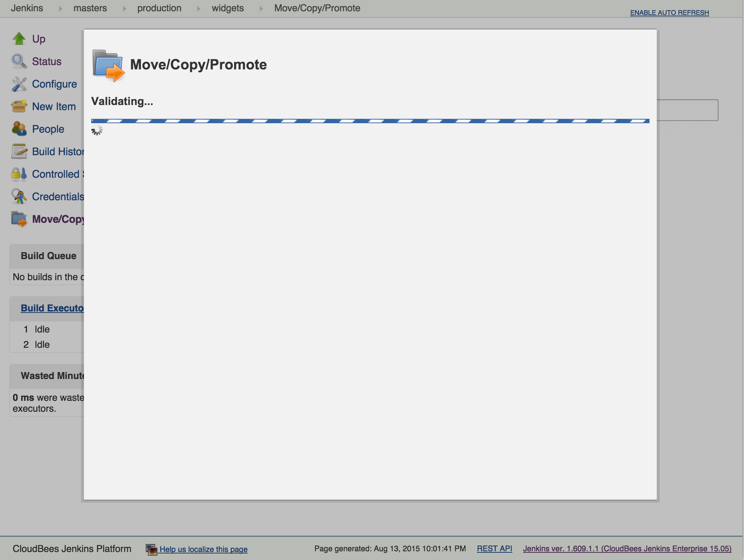Expand the arrow after Jenkins breadcrumb
The image size is (744, 560).
point(60,8)
